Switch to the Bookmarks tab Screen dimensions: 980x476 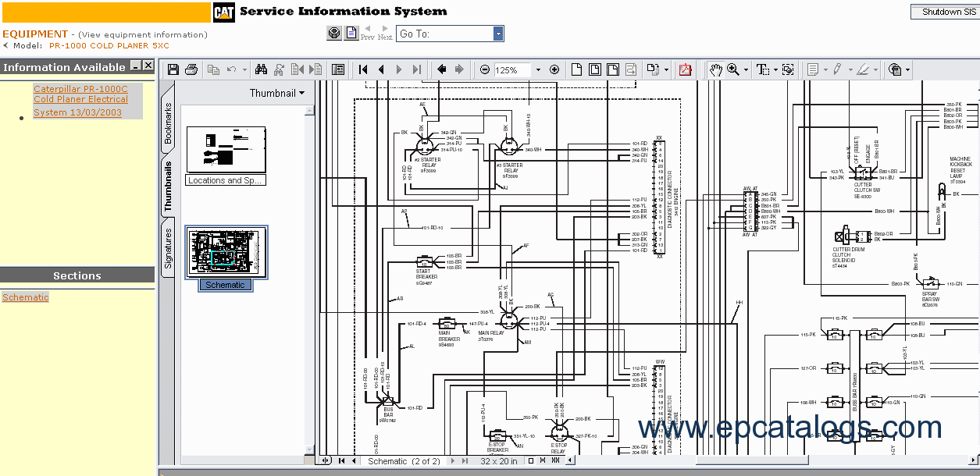168,123
